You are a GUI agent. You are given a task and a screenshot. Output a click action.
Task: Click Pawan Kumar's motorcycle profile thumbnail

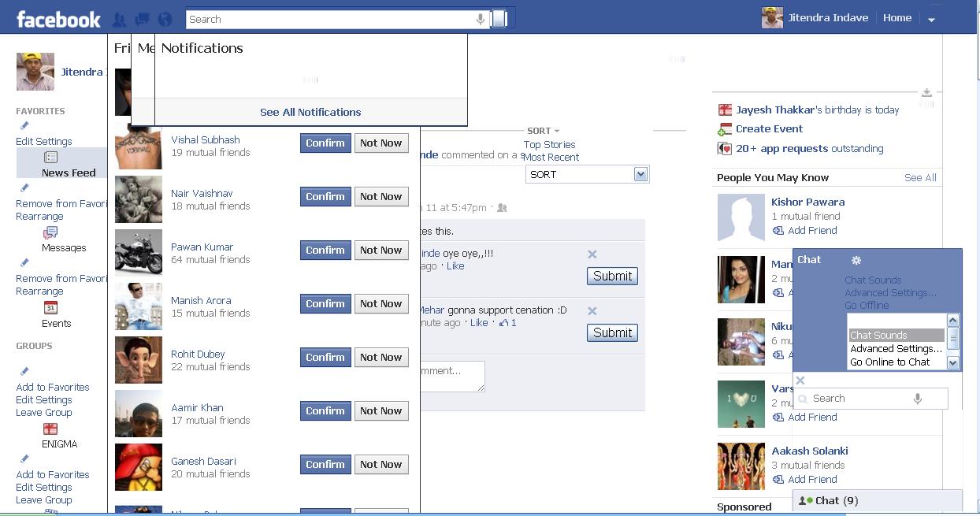[x=139, y=252]
